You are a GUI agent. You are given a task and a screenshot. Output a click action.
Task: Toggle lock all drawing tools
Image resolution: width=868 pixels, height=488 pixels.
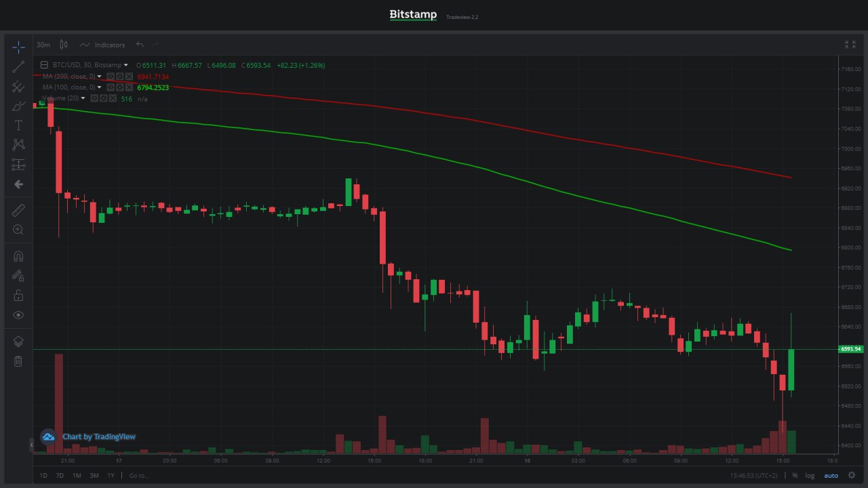(18, 296)
